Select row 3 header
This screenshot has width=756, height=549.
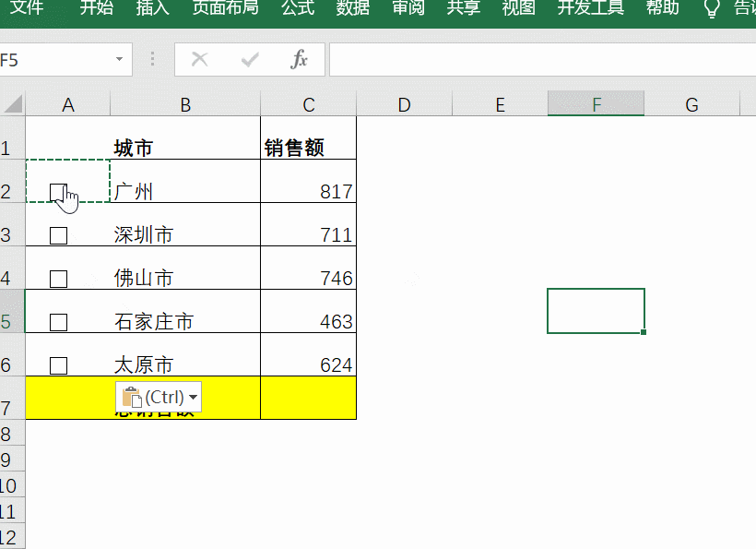(x=12, y=225)
